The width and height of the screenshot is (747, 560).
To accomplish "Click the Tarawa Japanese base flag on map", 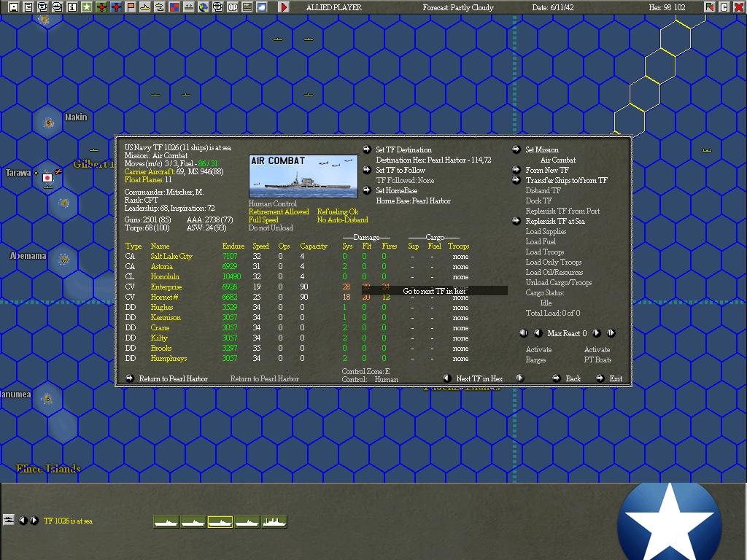I will tap(47, 178).
